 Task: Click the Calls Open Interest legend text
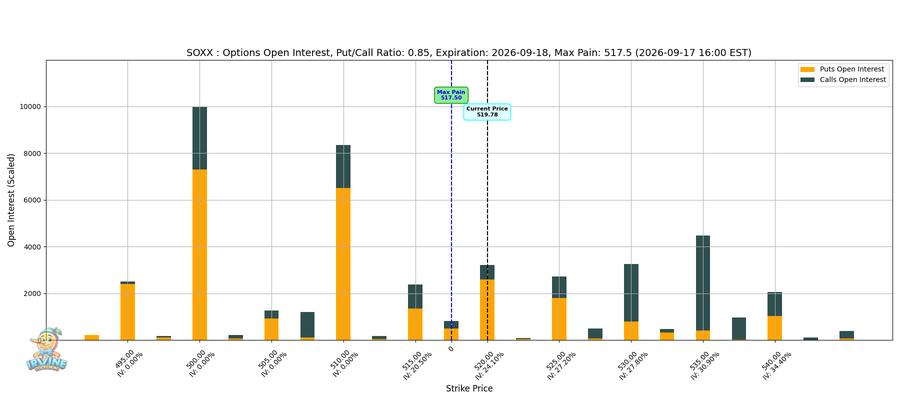click(x=855, y=80)
